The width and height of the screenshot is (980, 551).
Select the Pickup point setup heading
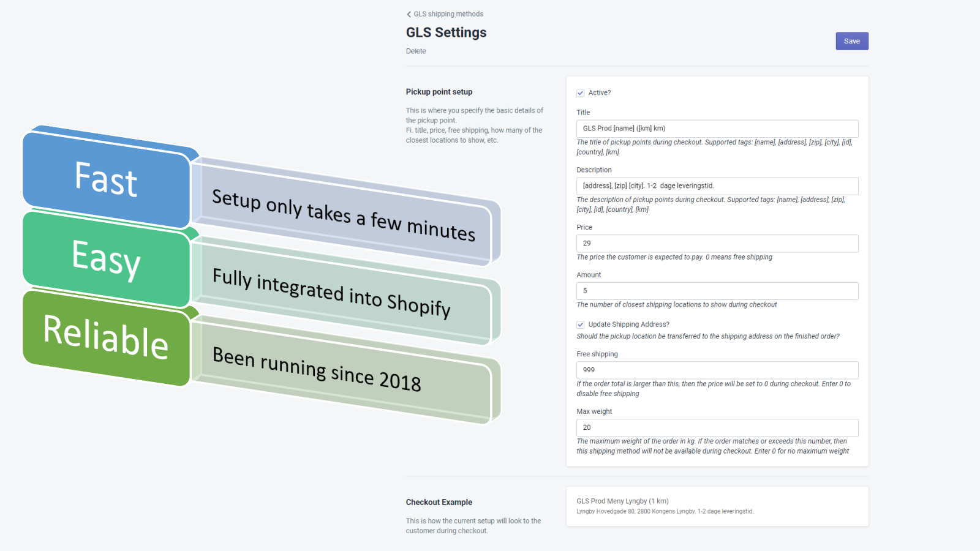(x=439, y=92)
